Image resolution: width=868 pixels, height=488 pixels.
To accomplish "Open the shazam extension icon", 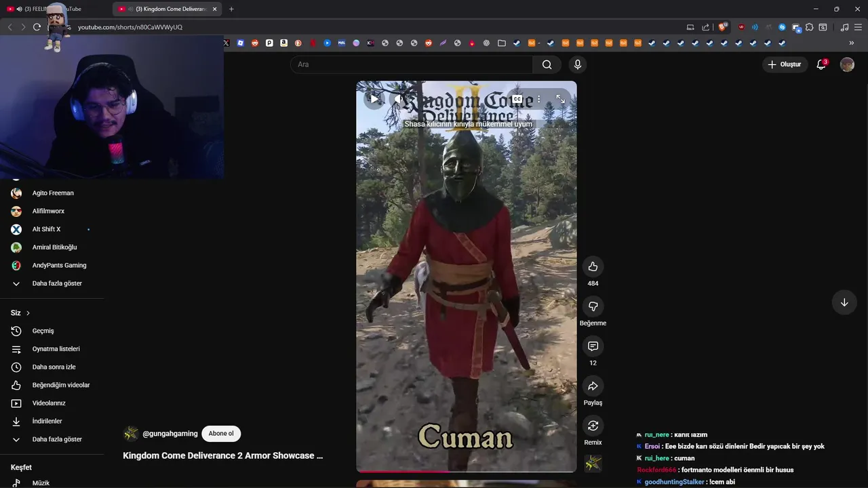I will coord(782,27).
